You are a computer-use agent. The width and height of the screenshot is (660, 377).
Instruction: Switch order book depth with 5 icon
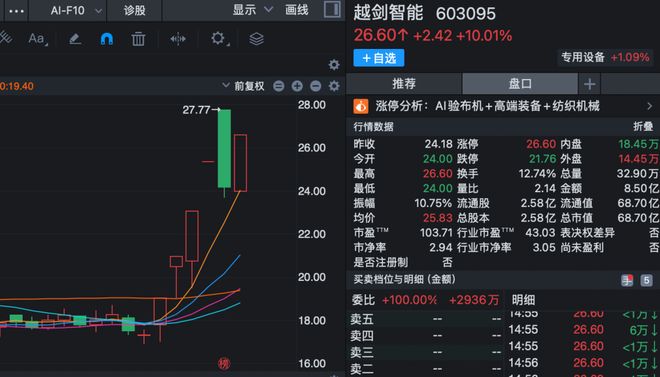647,280
